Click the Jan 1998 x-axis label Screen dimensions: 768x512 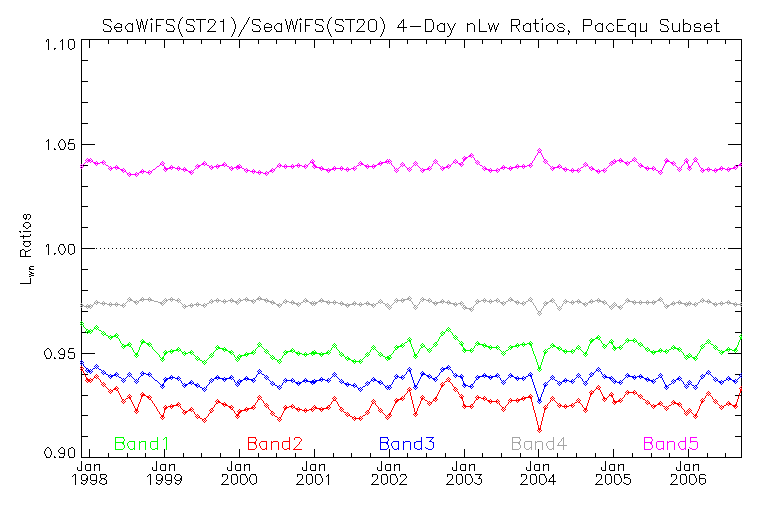(89, 473)
